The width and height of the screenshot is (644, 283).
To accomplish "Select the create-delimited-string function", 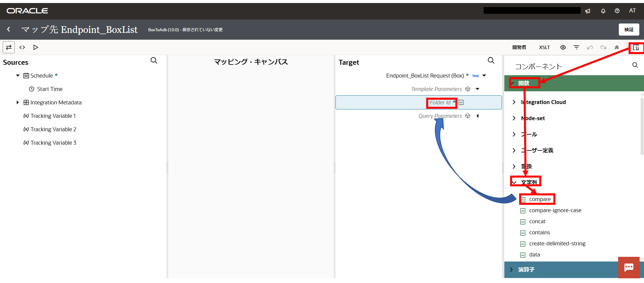I will [557, 244].
